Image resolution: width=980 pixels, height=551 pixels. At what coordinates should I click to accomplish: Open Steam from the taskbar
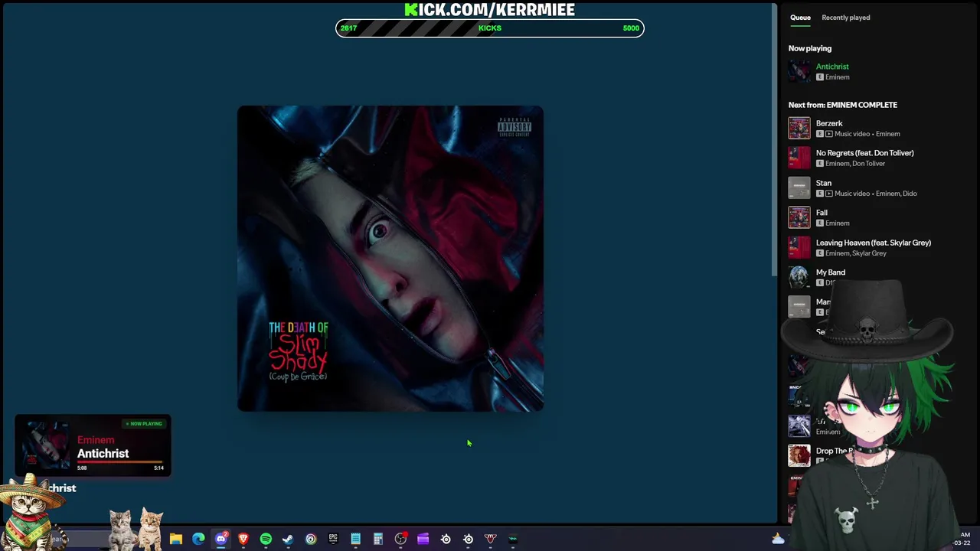288,539
